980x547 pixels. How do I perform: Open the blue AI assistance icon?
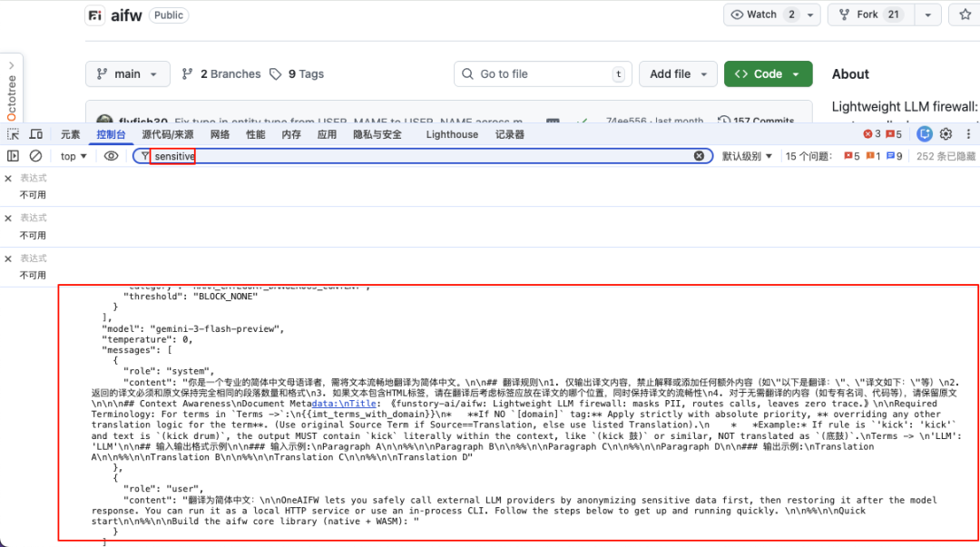[x=925, y=134]
